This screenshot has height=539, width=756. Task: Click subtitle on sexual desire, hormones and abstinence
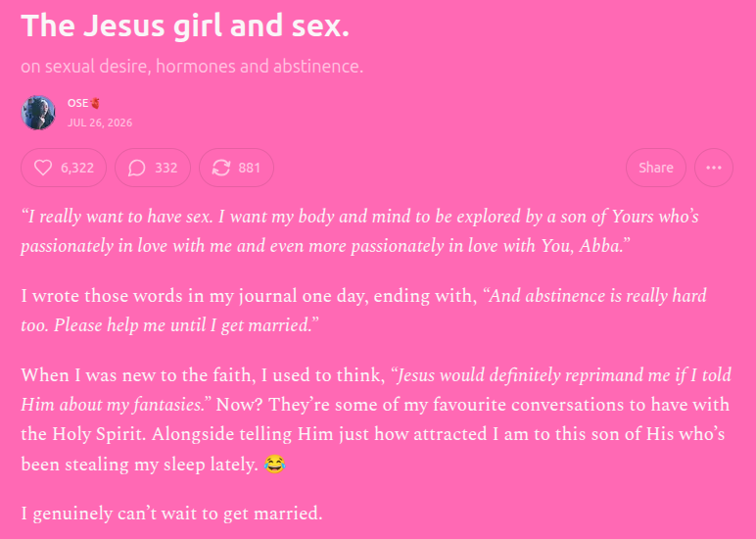coord(192,66)
